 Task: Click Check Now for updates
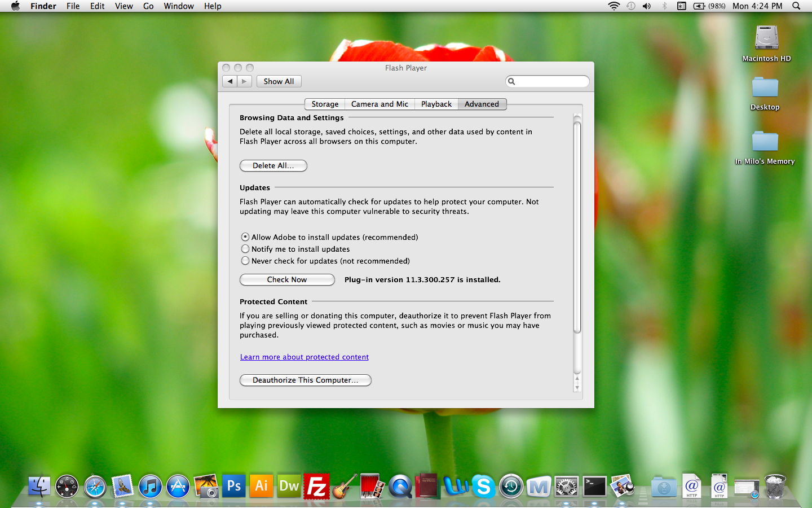[x=287, y=279]
